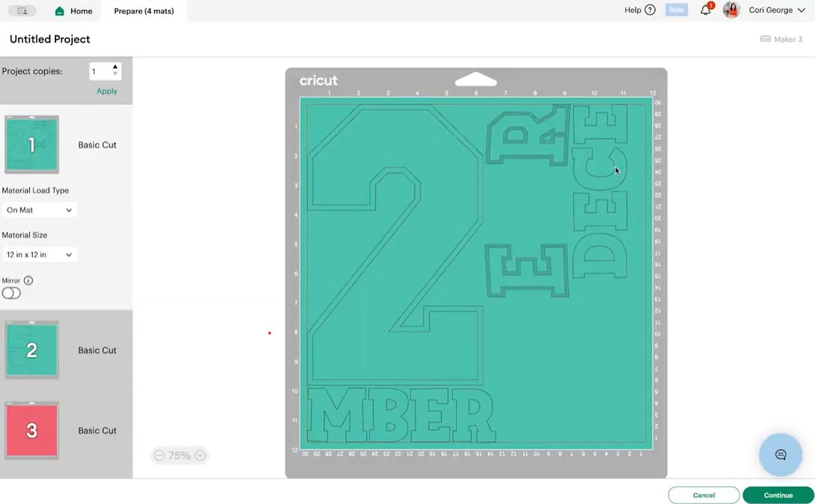The height and width of the screenshot is (504, 815).
Task: Click the Material Size label
Action: [x=25, y=235]
